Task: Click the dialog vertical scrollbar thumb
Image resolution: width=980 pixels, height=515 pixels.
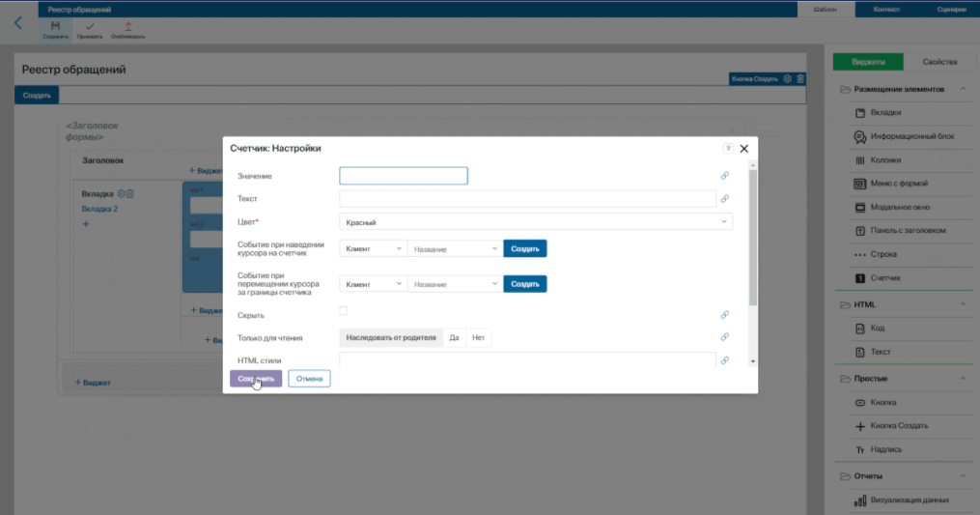Action: coord(752,238)
